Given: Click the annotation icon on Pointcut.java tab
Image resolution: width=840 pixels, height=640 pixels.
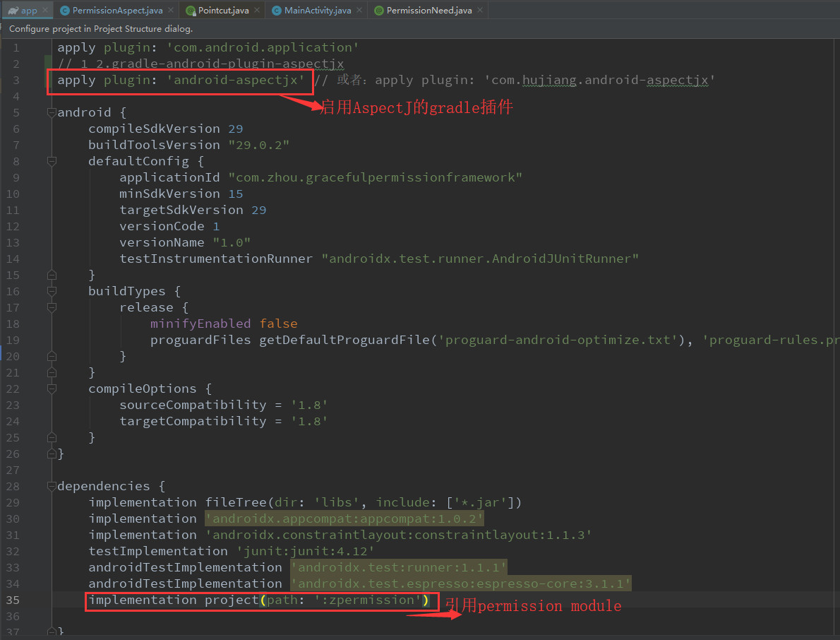Looking at the screenshot, I should click(190, 10).
